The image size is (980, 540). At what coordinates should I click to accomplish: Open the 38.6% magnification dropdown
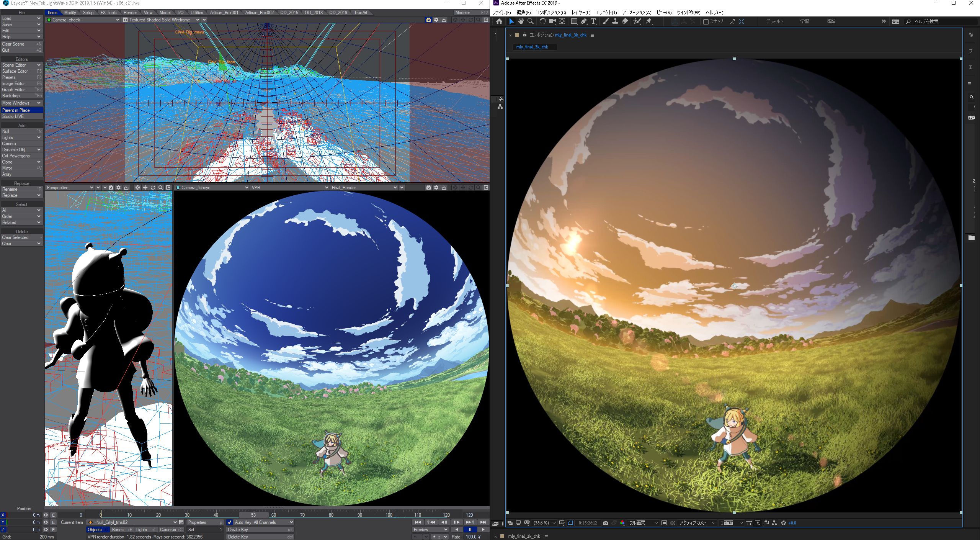[x=544, y=523]
